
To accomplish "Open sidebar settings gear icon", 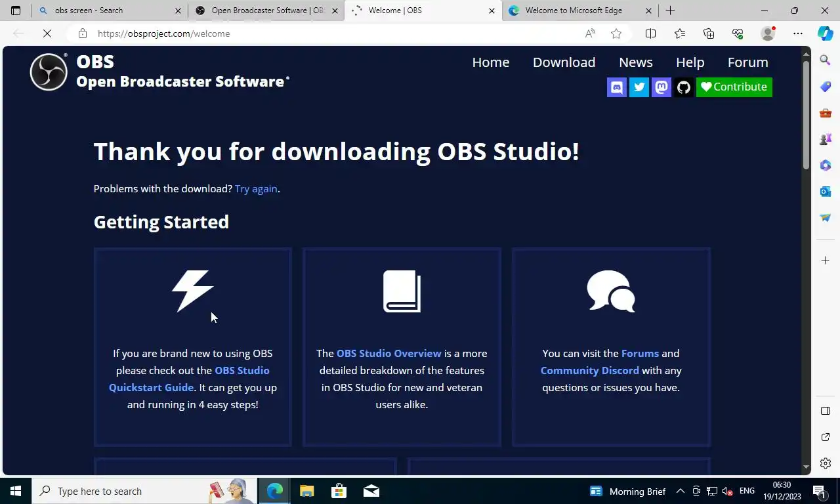I will point(826,463).
